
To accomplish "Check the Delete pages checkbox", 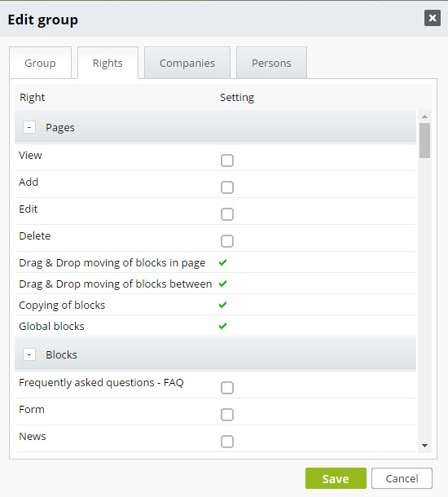I will point(227,241).
